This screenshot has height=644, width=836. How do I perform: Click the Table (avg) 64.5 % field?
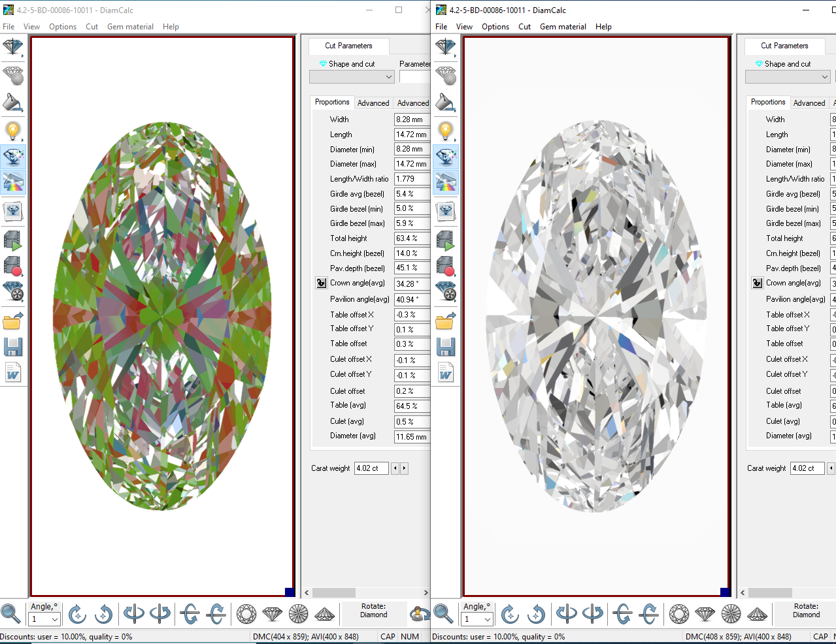[412, 406]
